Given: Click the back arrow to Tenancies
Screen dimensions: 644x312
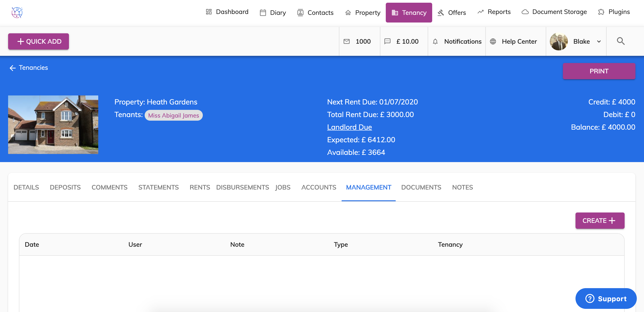Looking at the screenshot, I should tap(12, 68).
